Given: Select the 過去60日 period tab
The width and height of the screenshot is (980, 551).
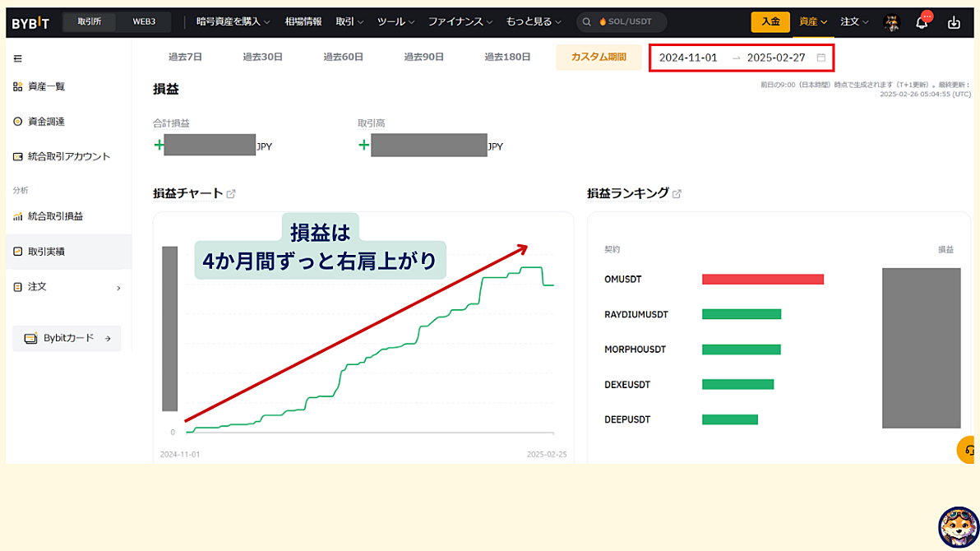Looking at the screenshot, I should point(343,57).
